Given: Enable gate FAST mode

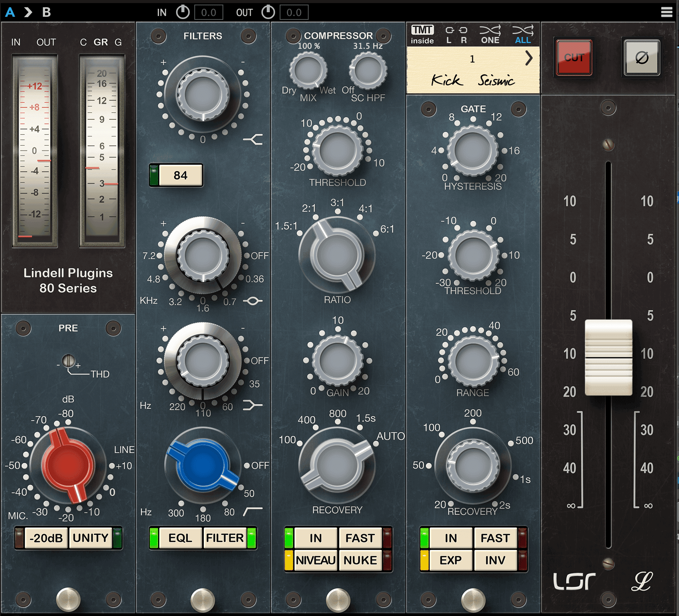Looking at the screenshot, I should click(x=495, y=538).
